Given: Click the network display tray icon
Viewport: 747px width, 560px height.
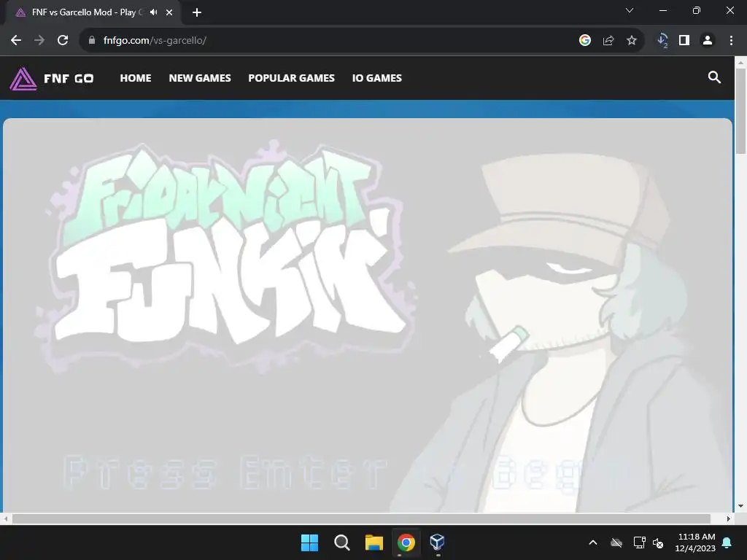Looking at the screenshot, I should click(639, 542).
